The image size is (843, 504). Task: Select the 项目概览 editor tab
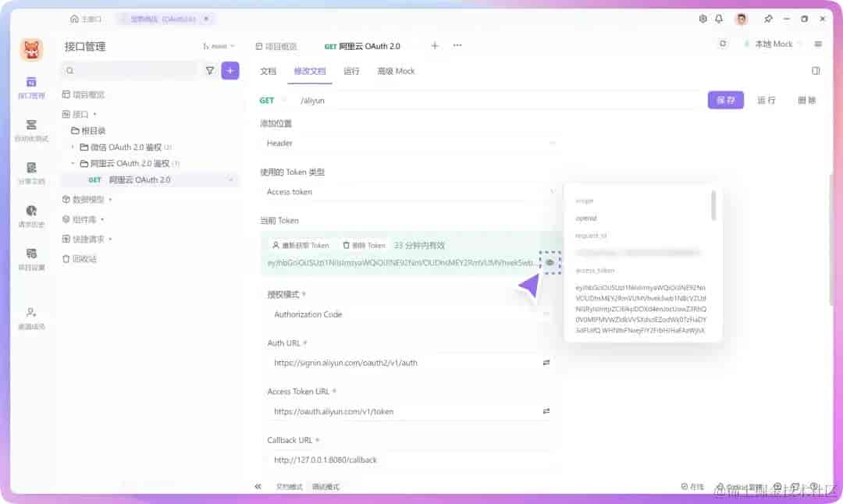[x=276, y=46]
